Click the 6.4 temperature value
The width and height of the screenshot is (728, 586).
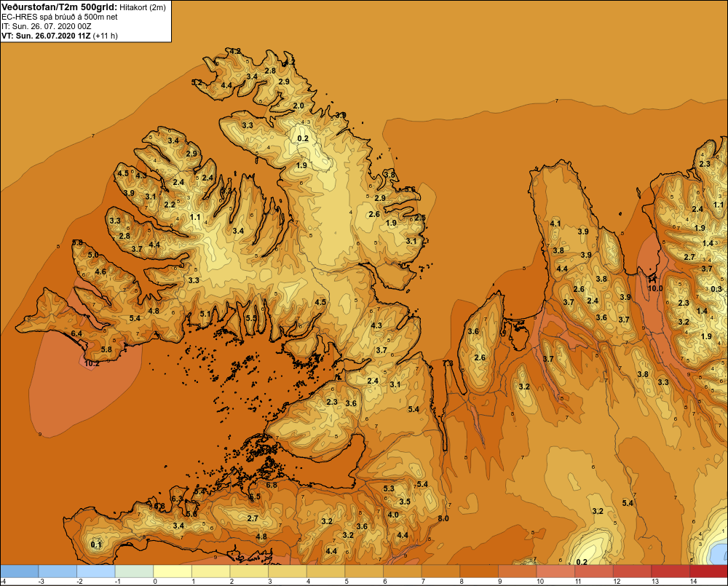click(x=76, y=333)
